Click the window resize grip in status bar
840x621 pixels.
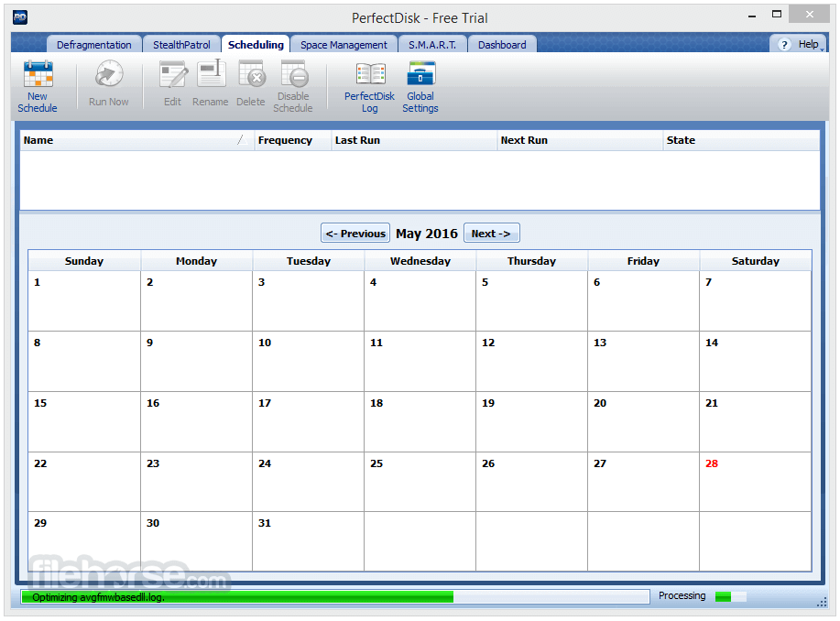pyautogui.click(x=823, y=602)
